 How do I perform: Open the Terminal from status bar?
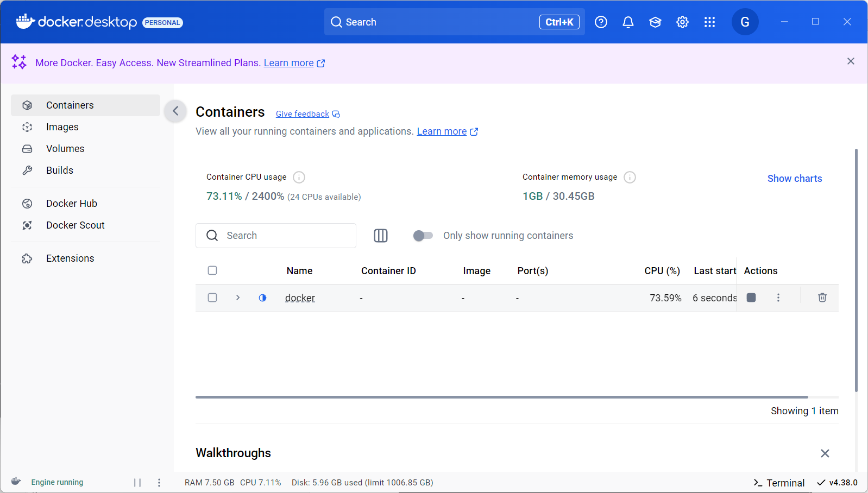click(x=779, y=483)
